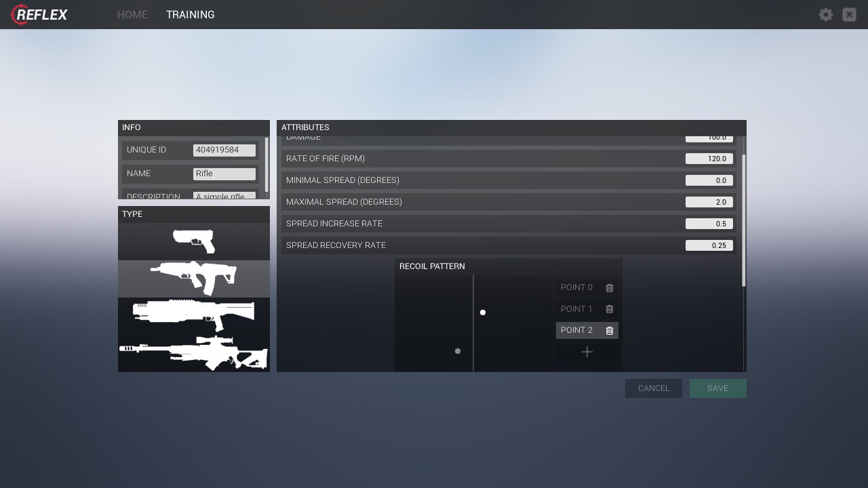
Task: Switch to the HOME tab
Action: (132, 14)
